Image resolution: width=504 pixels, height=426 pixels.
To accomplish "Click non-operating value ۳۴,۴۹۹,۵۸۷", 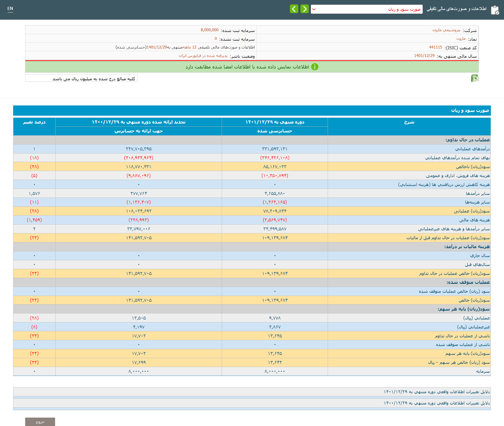I will pyautogui.click(x=275, y=229).
